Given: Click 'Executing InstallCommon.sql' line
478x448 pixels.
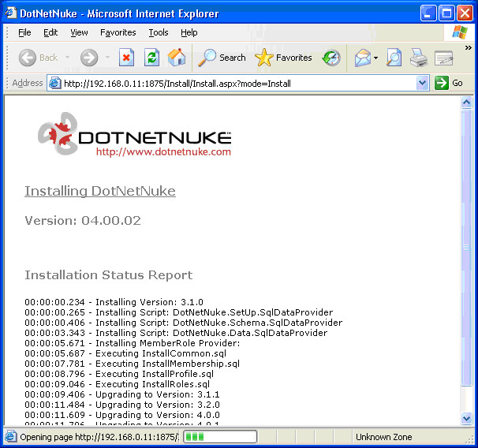Looking at the screenshot, I should (x=125, y=353).
